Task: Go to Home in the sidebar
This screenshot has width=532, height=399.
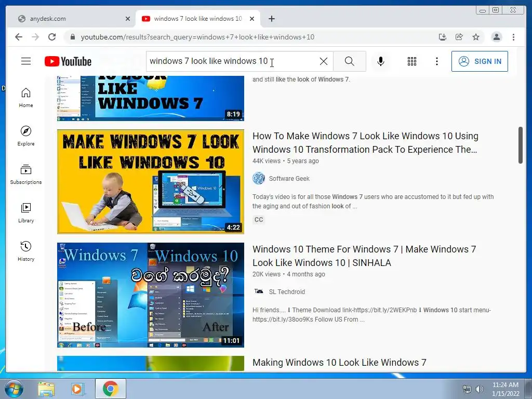Action: click(26, 98)
